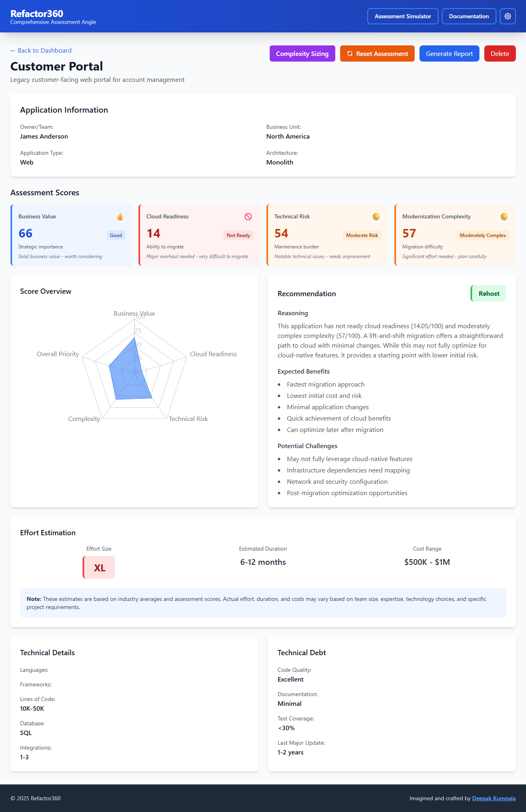Image resolution: width=526 pixels, height=812 pixels.
Task: Visit Deepak Kumpala's link in footer
Action: tap(494, 798)
